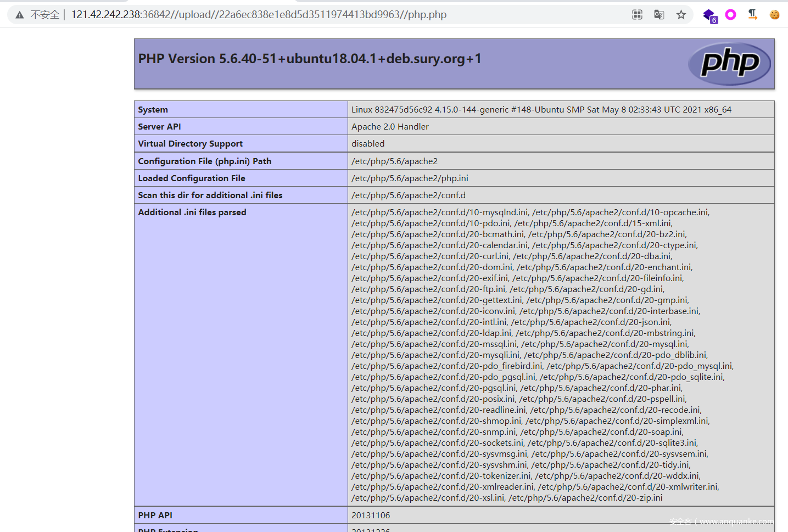Viewport: 788px width, 532px height.
Task: Click the not-secure warning triangle icon
Action: point(20,15)
